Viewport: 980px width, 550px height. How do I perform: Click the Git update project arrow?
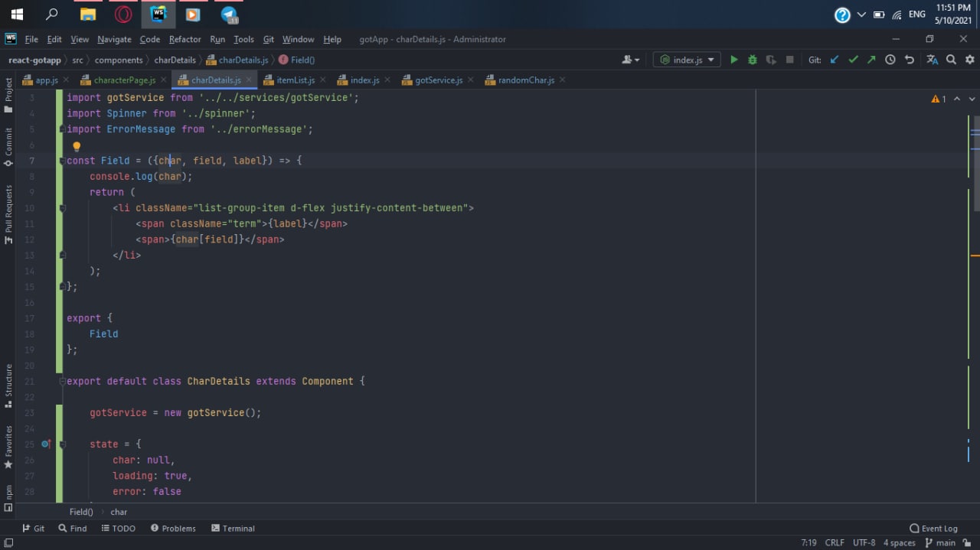coord(835,60)
